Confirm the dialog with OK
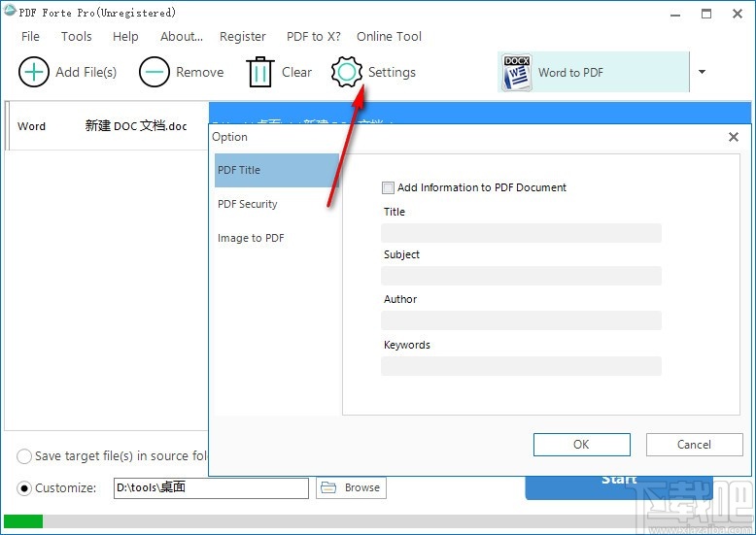The width and height of the screenshot is (756, 535). pos(581,445)
